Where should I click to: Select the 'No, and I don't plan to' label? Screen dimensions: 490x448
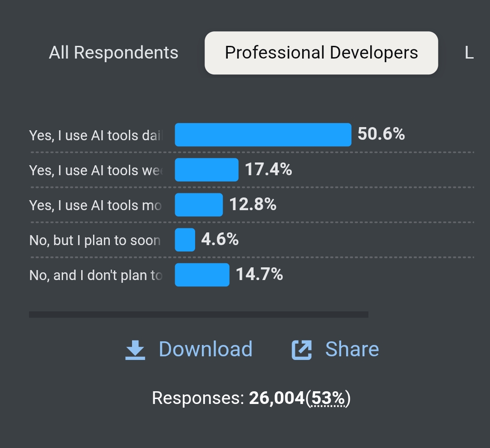(96, 276)
